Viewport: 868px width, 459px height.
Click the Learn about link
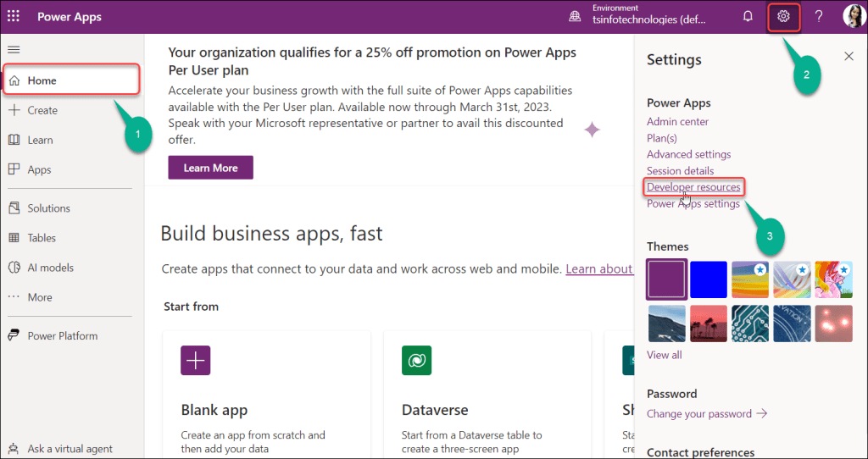[599, 269]
